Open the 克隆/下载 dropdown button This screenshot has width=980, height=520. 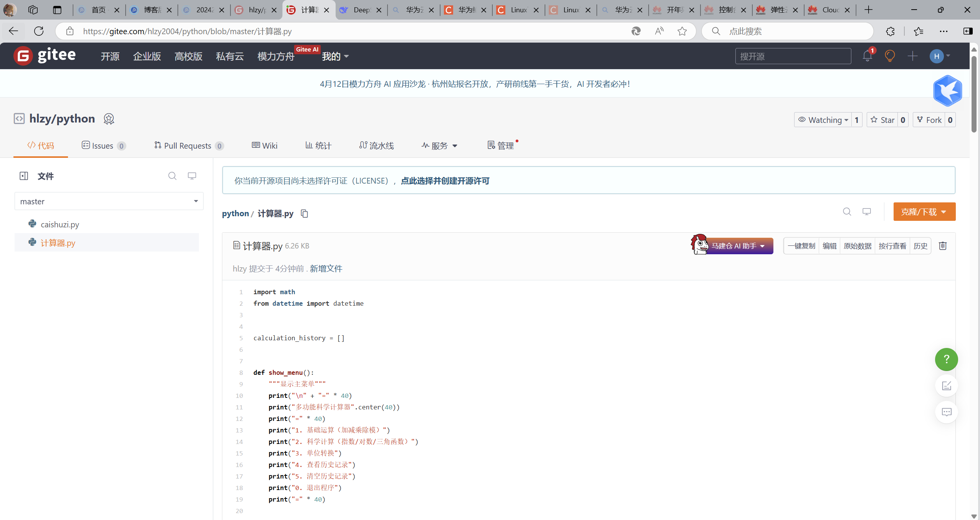point(924,212)
